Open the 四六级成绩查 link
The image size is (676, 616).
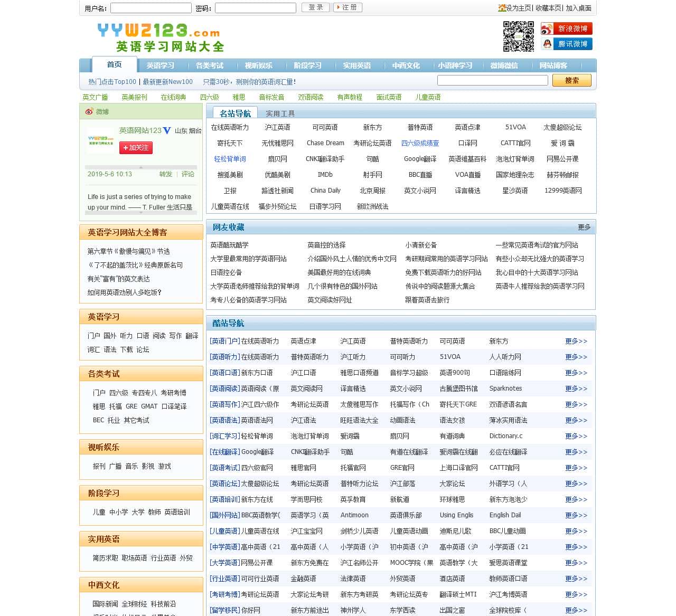(420, 143)
